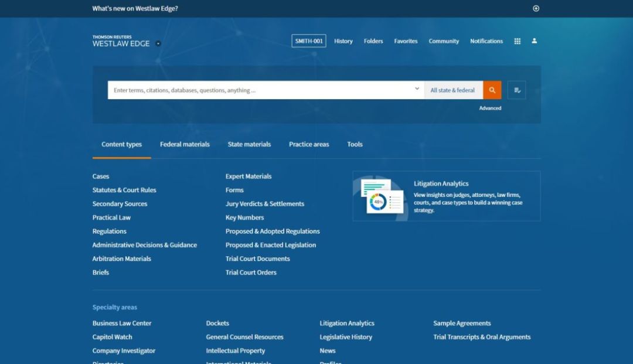Open Proposed & Enacted Legislation
This screenshot has height=364, width=633.
click(x=271, y=245)
